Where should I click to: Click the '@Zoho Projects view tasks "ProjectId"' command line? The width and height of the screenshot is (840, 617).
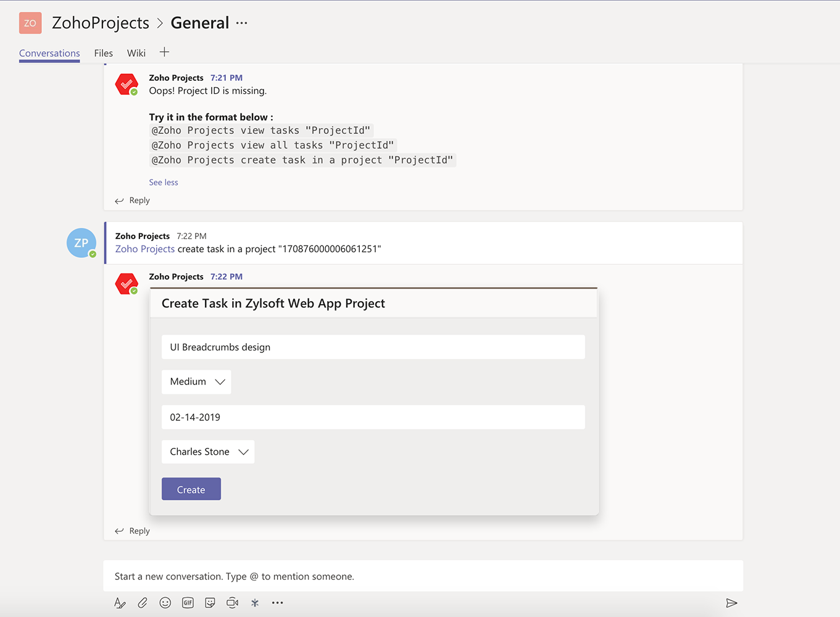coord(261,130)
